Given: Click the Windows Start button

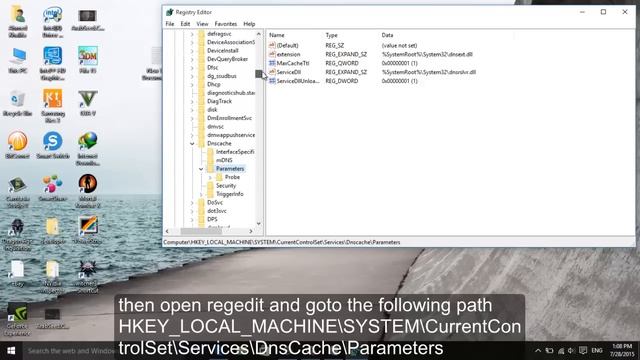Looking at the screenshot, I should pos(11,351).
